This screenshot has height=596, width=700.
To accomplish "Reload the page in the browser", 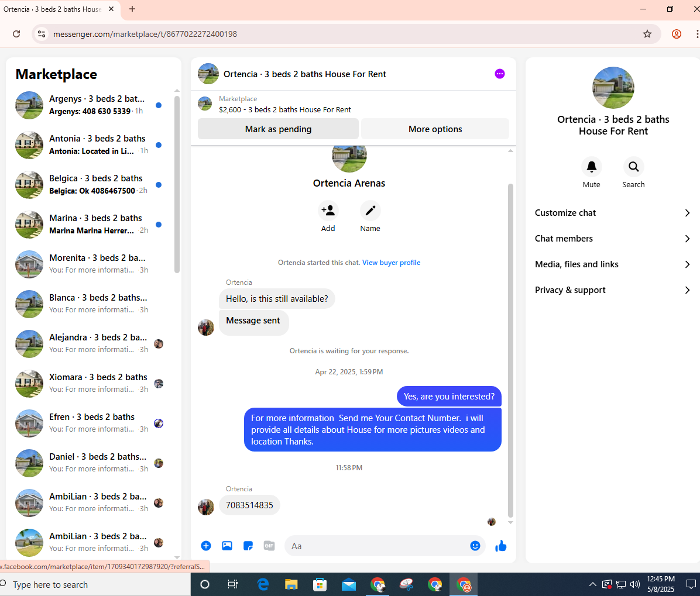I will click(x=16, y=34).
